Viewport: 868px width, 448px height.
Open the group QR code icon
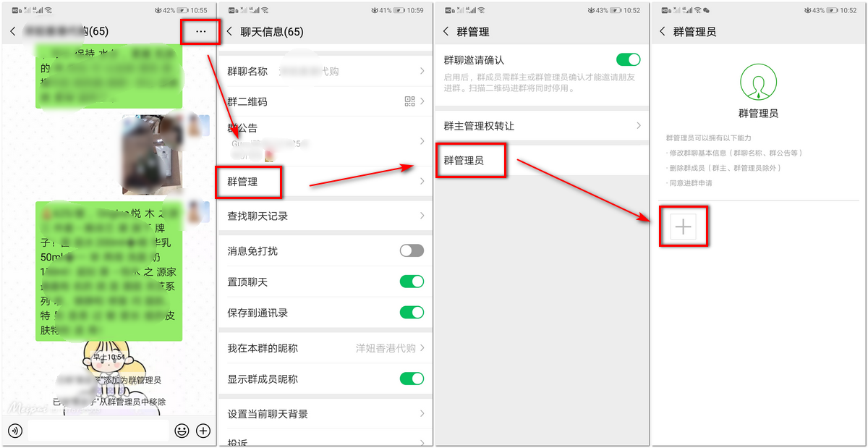410,101
